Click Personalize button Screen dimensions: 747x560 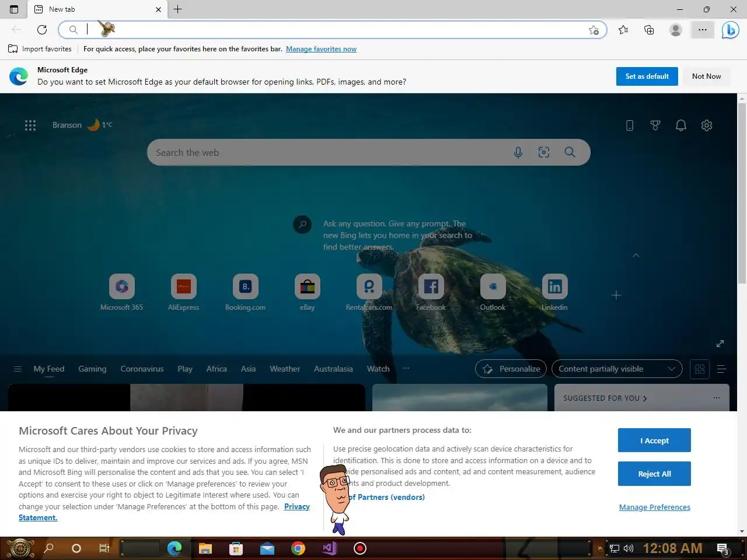click(x=511, y=369)
